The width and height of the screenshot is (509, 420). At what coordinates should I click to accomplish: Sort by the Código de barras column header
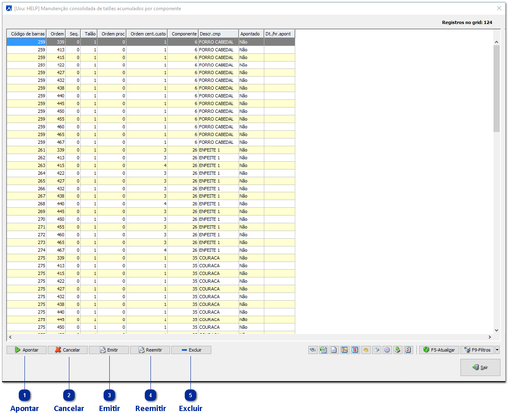tap(27, 34)
